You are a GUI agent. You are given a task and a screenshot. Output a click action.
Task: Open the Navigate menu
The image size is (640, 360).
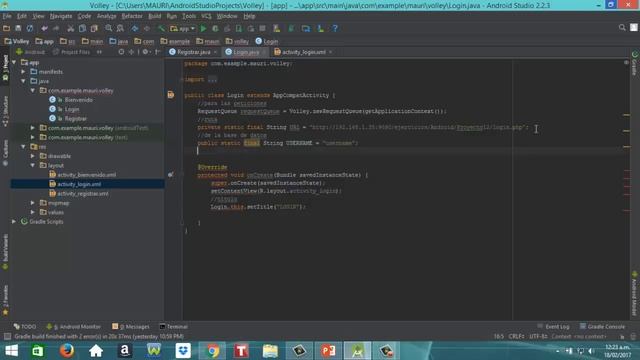61,16
